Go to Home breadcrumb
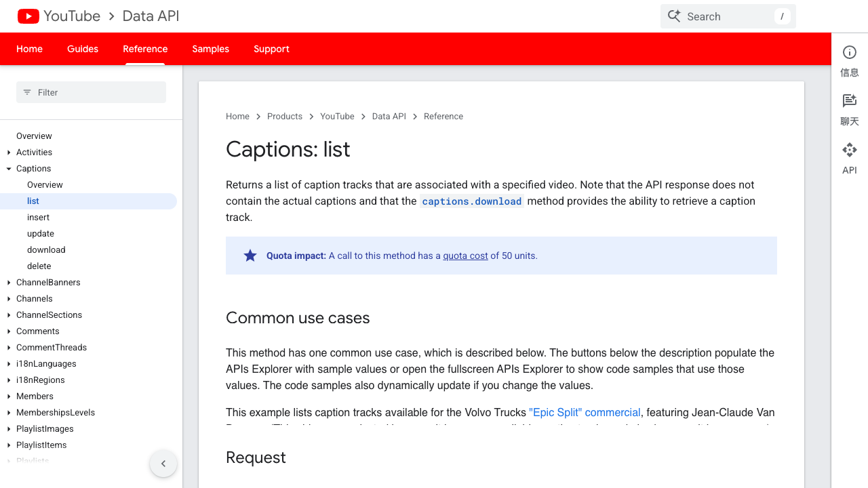 pos(237,117)
